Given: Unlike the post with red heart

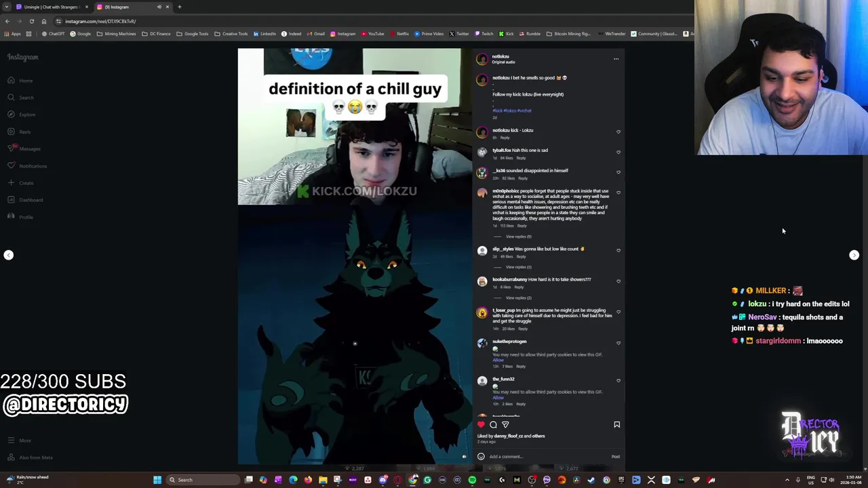Looking at the screenshot, I should click(x=481, y=425).
